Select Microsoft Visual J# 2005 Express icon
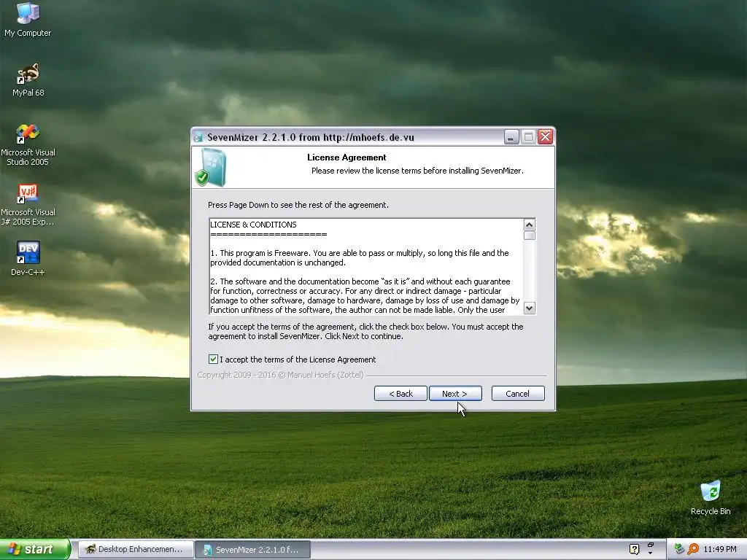Screen dimensions: 747x560 click(x=28, y=205)
